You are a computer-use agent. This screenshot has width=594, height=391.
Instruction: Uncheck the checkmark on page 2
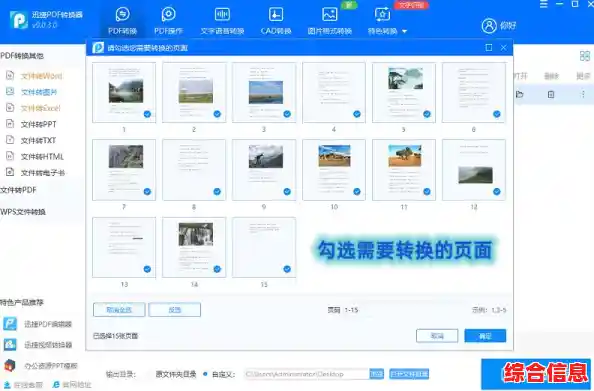pos(217,114)
